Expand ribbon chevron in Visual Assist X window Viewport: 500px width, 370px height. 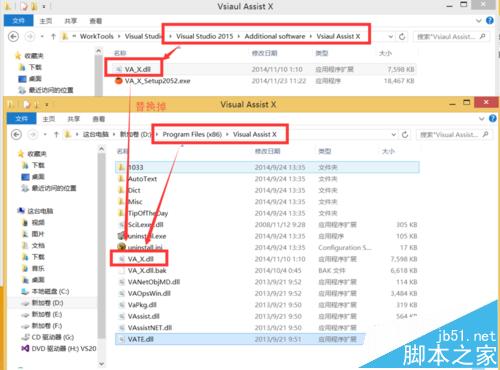(x=481, y=119)
